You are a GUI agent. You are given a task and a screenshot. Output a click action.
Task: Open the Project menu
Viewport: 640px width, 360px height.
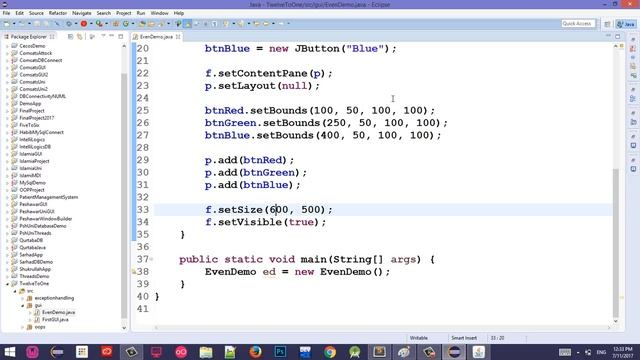pos(124,13)
